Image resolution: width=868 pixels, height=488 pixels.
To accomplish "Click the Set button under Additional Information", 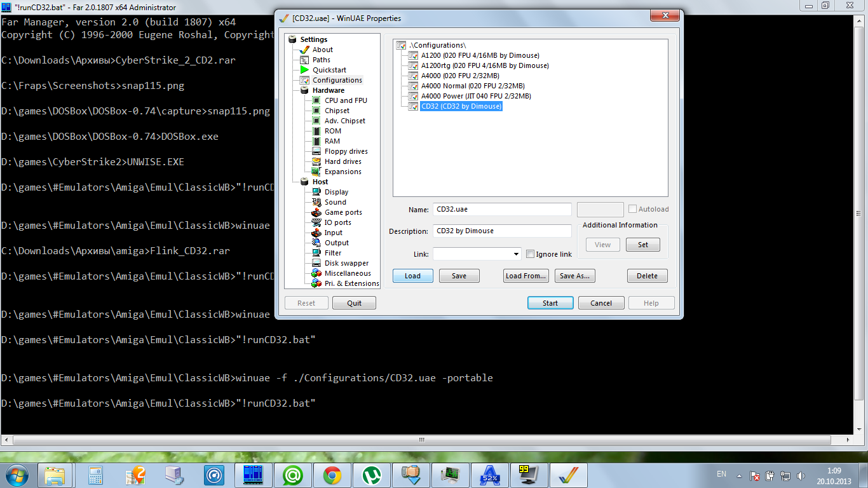I will pyautogui.click(x=643, y=245).
